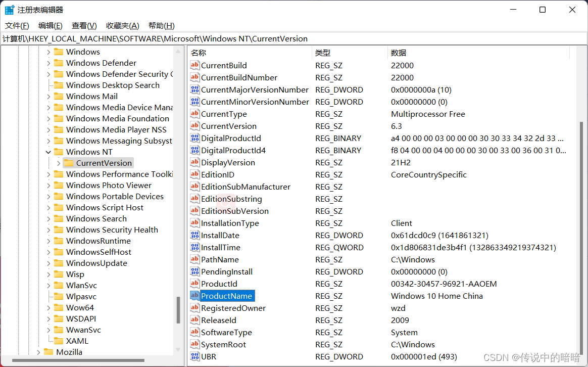Image resolution: width=588 pixels, height=367 pixels.
Task: Click the values pane vertical scrollbar
Action: [581, 238]
